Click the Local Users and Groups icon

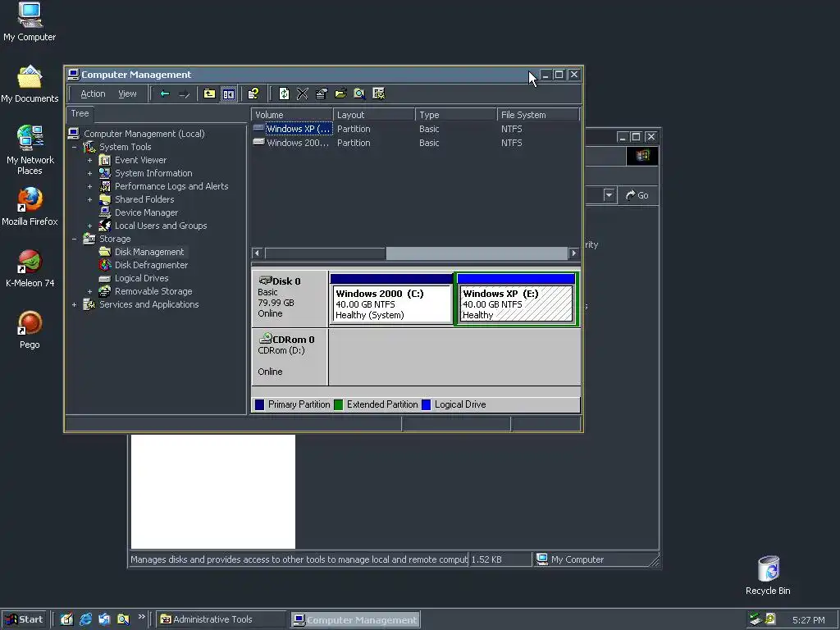[x=105, y=226]
